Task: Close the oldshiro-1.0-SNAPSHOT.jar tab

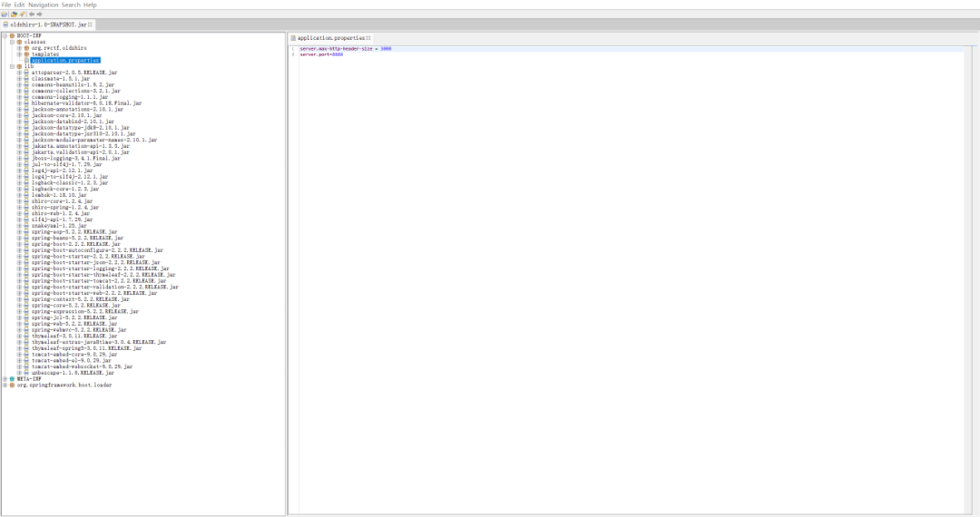Action: coord(91,24)
